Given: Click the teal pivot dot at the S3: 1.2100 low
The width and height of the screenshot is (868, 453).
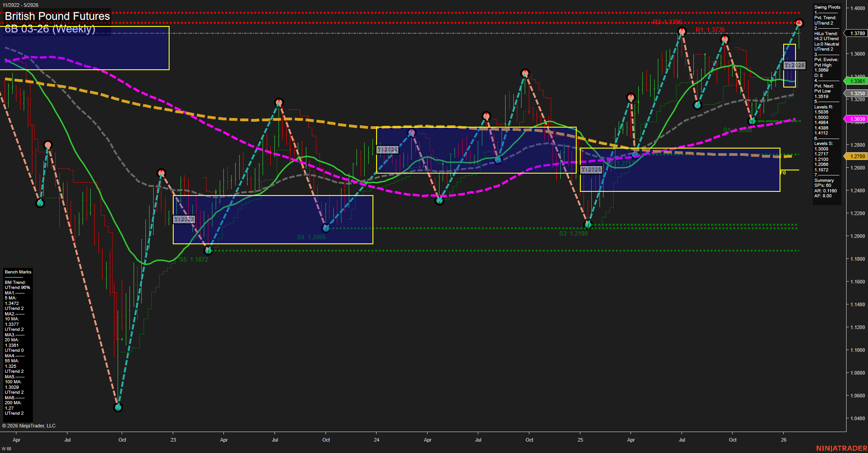Looking at the screenshot, I should pos(588,224).
